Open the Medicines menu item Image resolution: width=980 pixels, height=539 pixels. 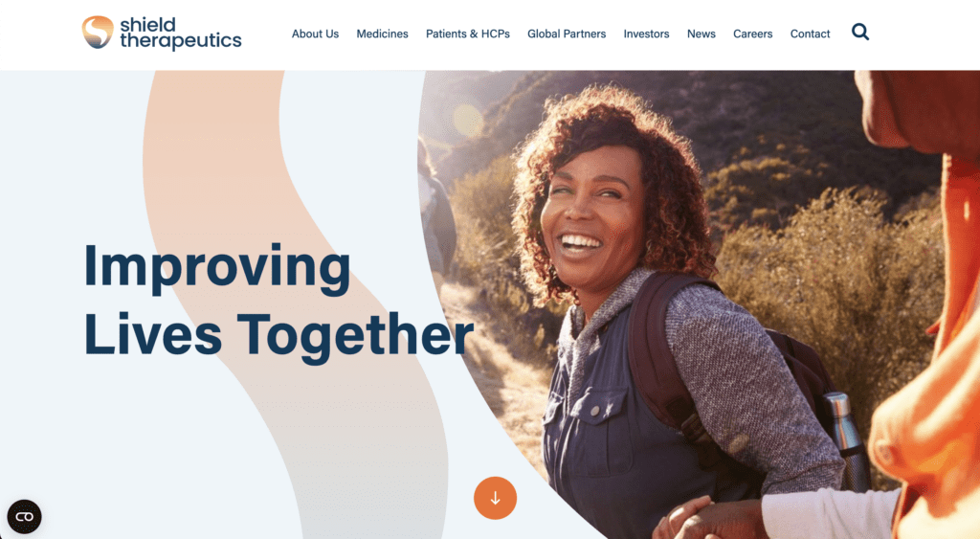tap(382, 34)
